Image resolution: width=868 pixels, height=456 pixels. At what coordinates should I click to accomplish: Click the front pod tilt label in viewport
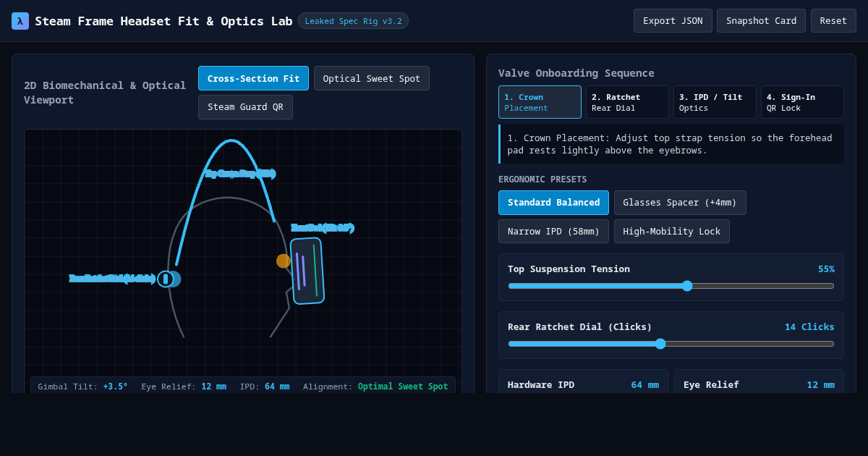pos(322,228)
